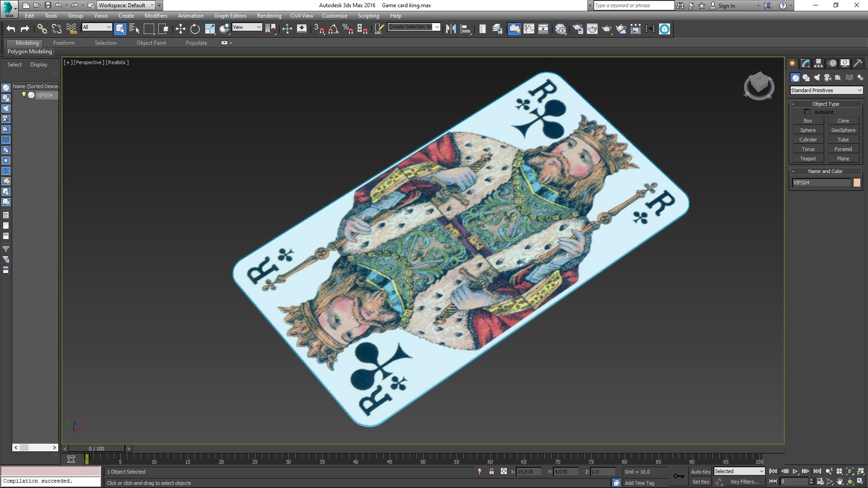Open the Workspace Default dropdown
This screenshot has width=868, height=488.
(126, 5)
